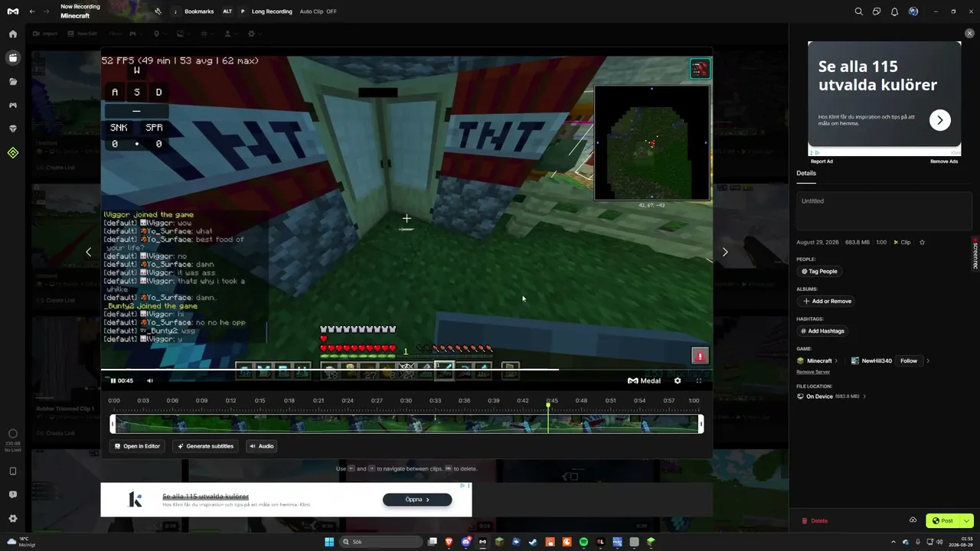Screen dimensions: 980x551
Task: Mute the clip player volume
Action: (x=149, y=380)
